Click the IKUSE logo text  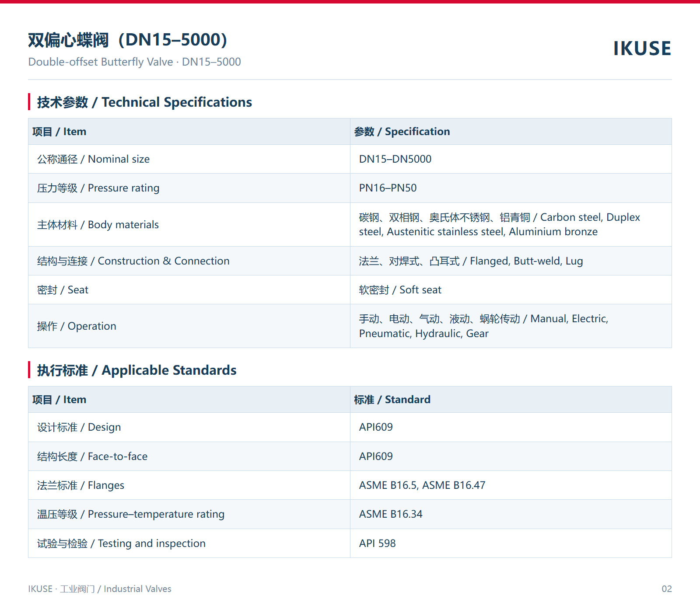click(642, 49)
